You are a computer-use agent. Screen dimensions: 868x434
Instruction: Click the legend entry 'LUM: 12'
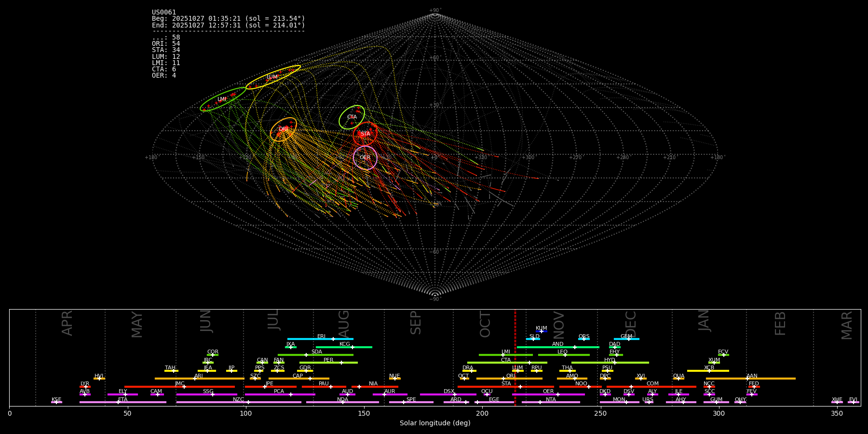point(166,57)
